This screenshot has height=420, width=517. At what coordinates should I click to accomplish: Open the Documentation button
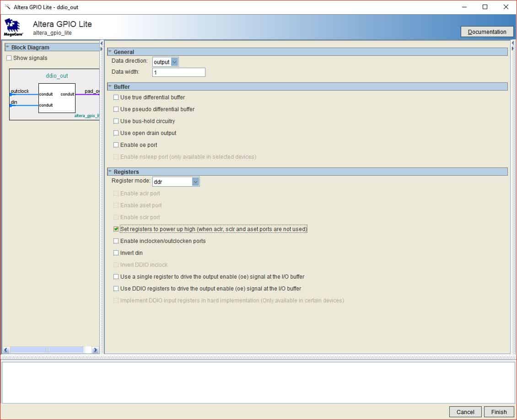click(x=487, y=32)
